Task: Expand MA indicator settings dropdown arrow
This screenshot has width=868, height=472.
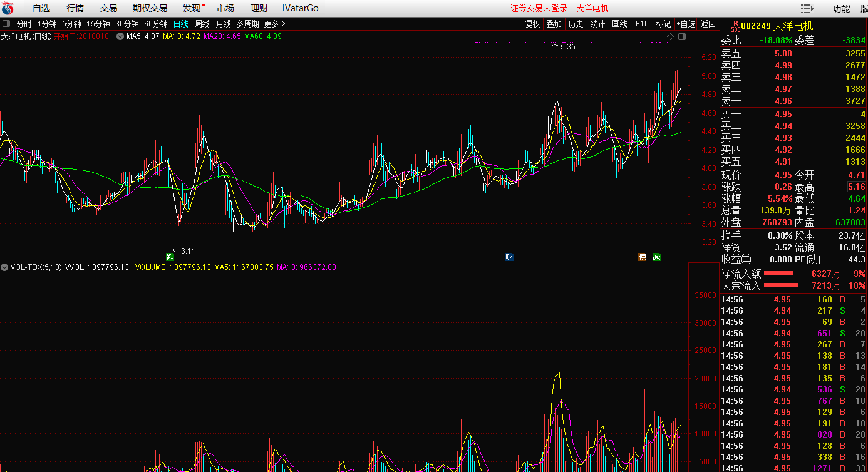Action: (120, 36)
